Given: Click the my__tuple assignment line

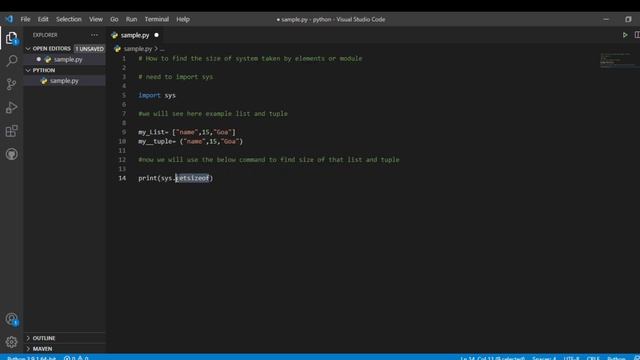Looking at the screenshot, I should pos(191,141).
